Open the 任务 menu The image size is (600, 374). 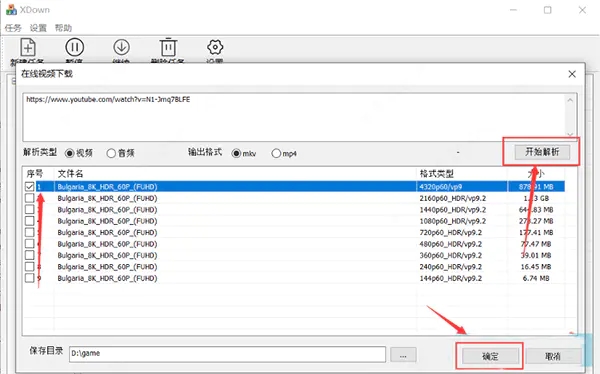click(x=13, y=28)
